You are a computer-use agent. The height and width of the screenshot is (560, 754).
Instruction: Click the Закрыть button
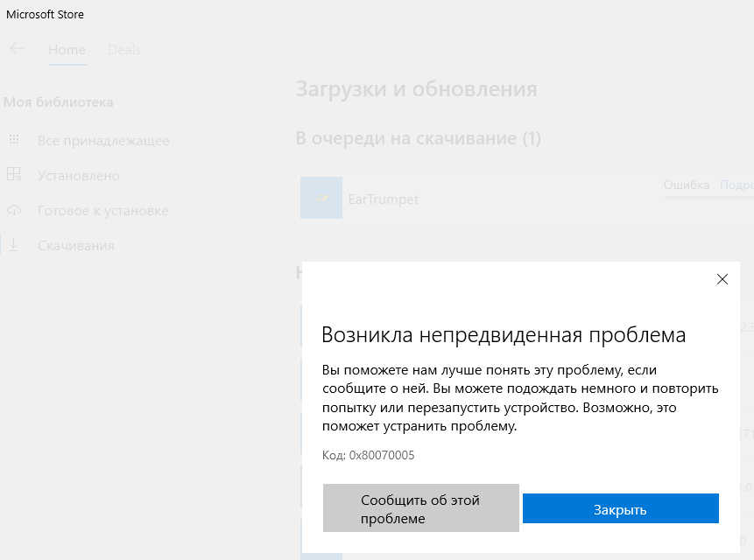(x=620, y=508)
